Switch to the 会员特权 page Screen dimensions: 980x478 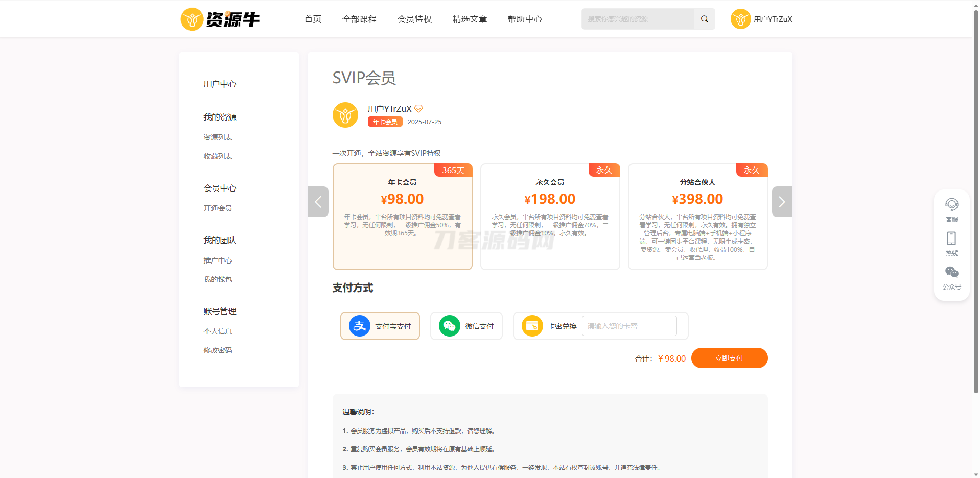point(415,19)
